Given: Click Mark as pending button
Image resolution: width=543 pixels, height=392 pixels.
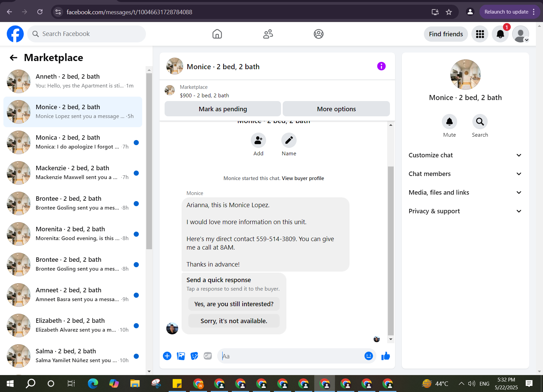Looking at the screenshot, I should tap(223, 109).
